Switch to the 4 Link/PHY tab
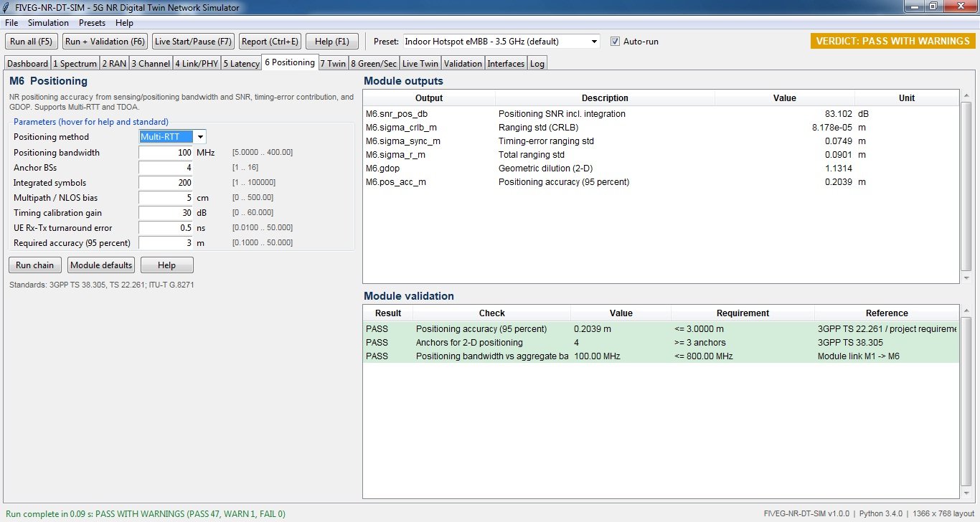This screenshot has width=980, height=522. click(197, 64)
